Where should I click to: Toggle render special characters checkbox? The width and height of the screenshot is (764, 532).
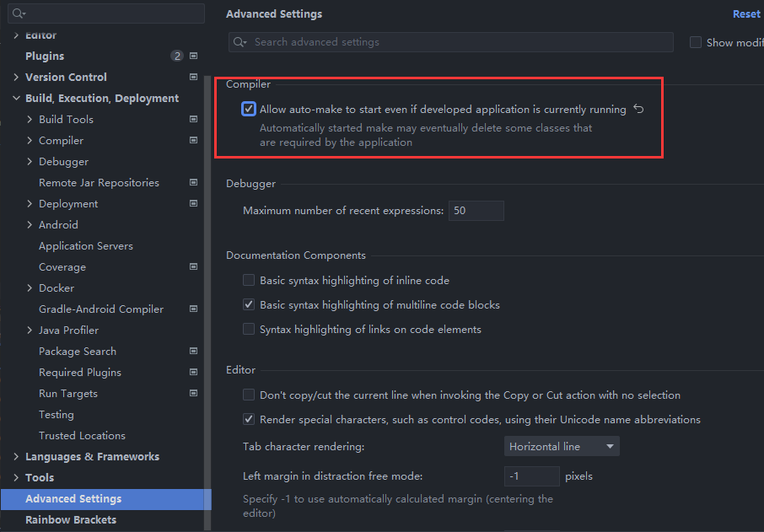tap(249, 420)
